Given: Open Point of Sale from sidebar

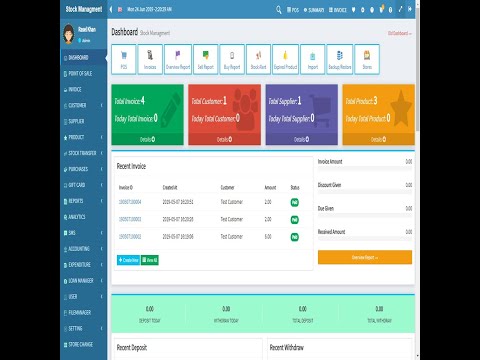Looking at the screenshot, I should [x=83, y=73].
